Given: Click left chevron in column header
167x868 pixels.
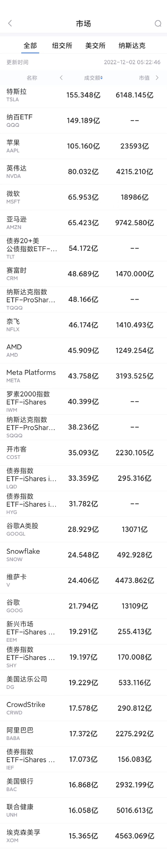Looking at the screenshot, I should pos(61,78).
